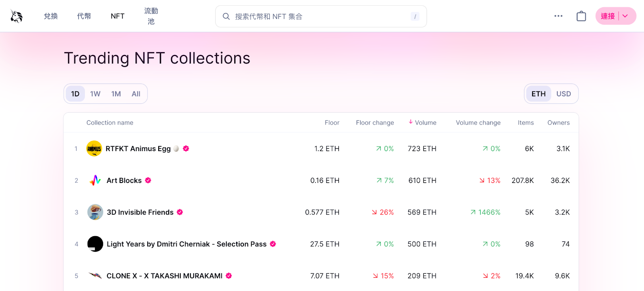Click verified badge next to Art Blocks
The width and height of the screenshot is (644, 291).
tap(148, 181)
